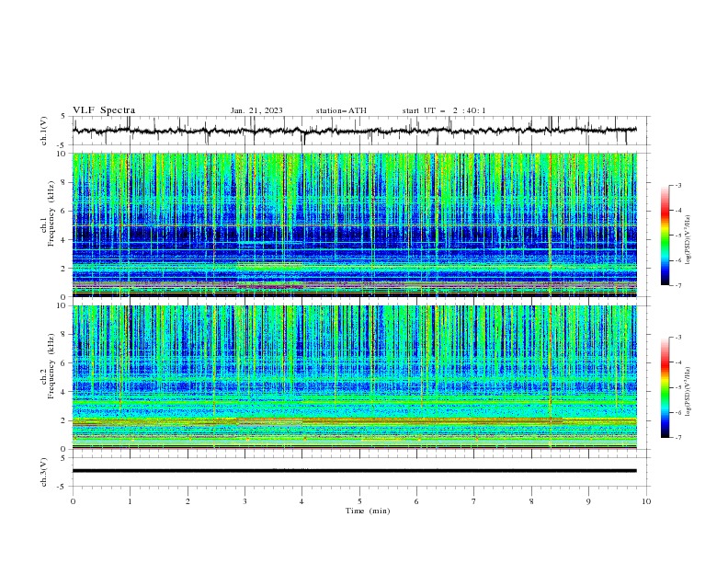This screenshot has height=563, width=728.
Task: Click the "start UT = 2 :40: 1" text
Action: tap(444, 110)
